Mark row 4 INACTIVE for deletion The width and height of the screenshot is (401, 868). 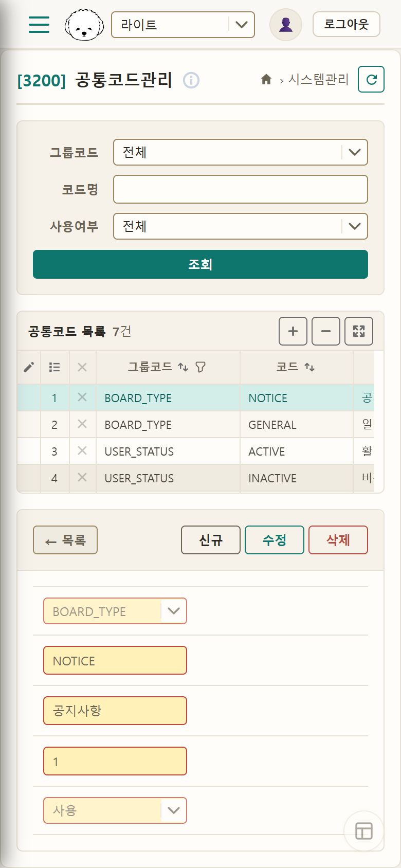coord(82,478)
